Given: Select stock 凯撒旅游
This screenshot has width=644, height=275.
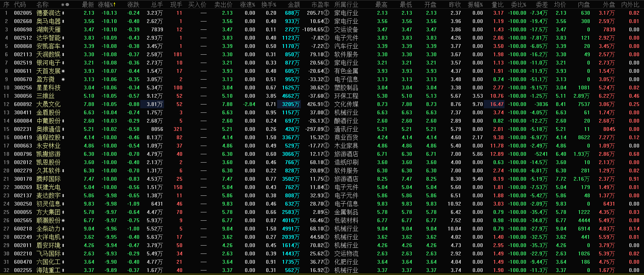Looking at the screenshot, I should click(x=48, y=154).
